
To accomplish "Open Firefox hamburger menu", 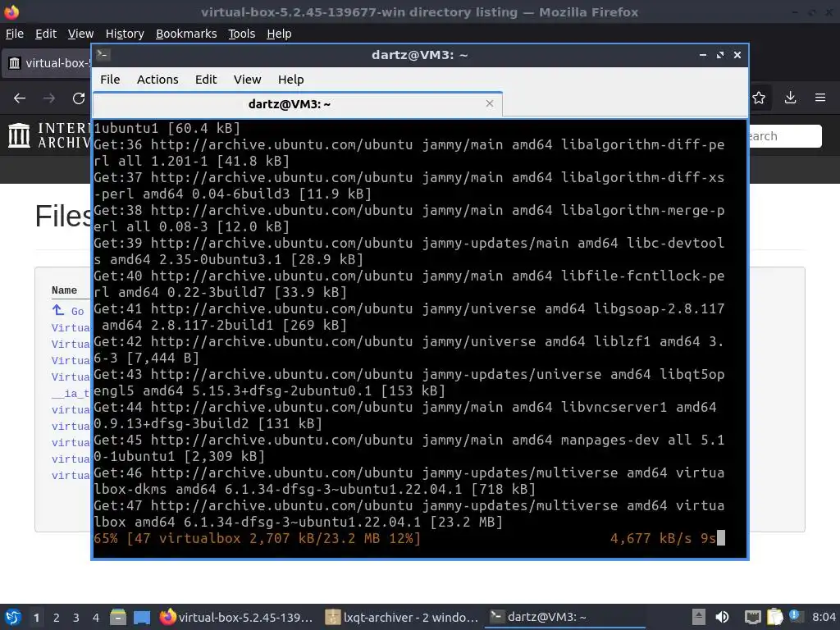I will (x=820, y=98).
